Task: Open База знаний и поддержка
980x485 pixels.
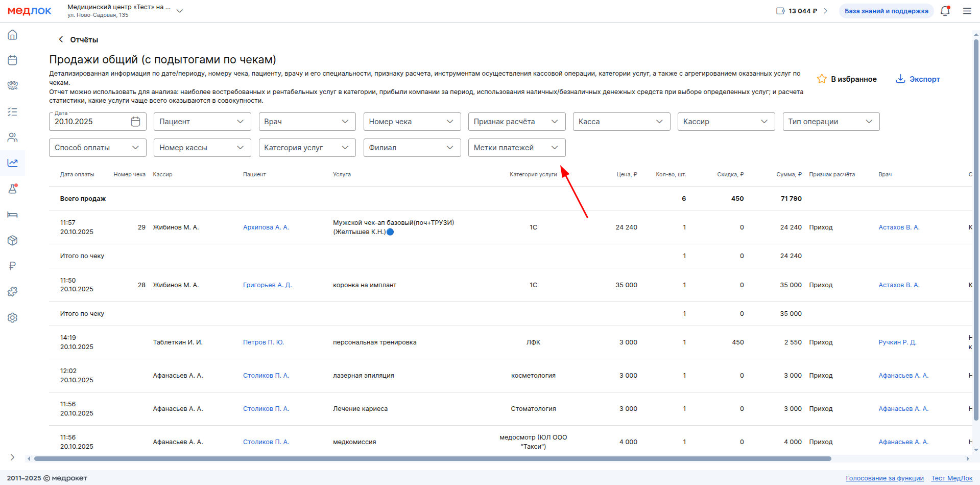Action: point(886,11)
